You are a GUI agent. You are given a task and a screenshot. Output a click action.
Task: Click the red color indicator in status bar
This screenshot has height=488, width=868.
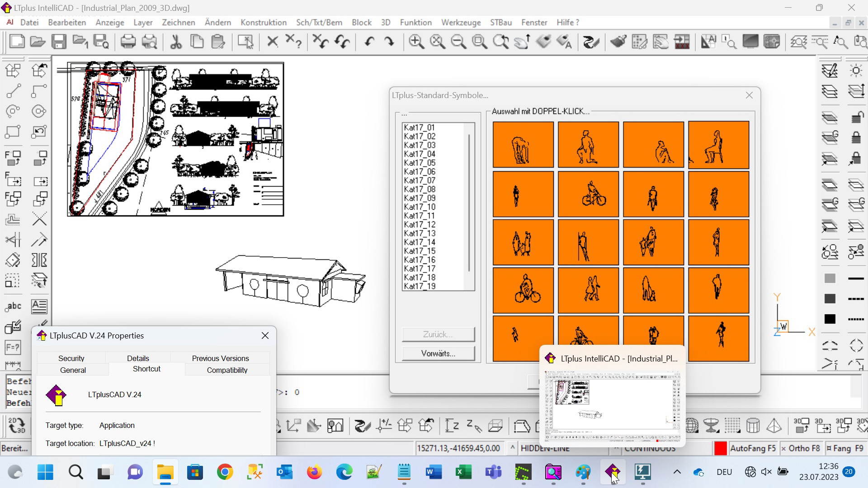click(720, 448)
